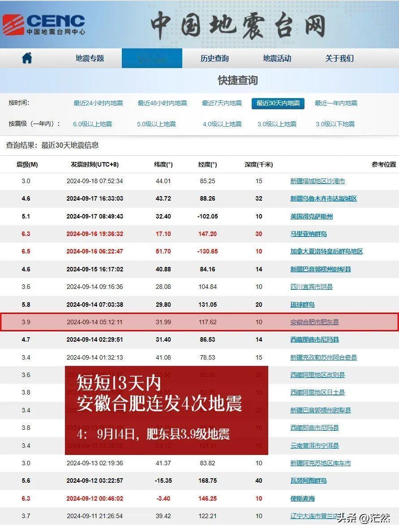Screen dimensions: 399x532
Task: Select red time cell 2024-09-12 00:46:02
Action: 94,498
